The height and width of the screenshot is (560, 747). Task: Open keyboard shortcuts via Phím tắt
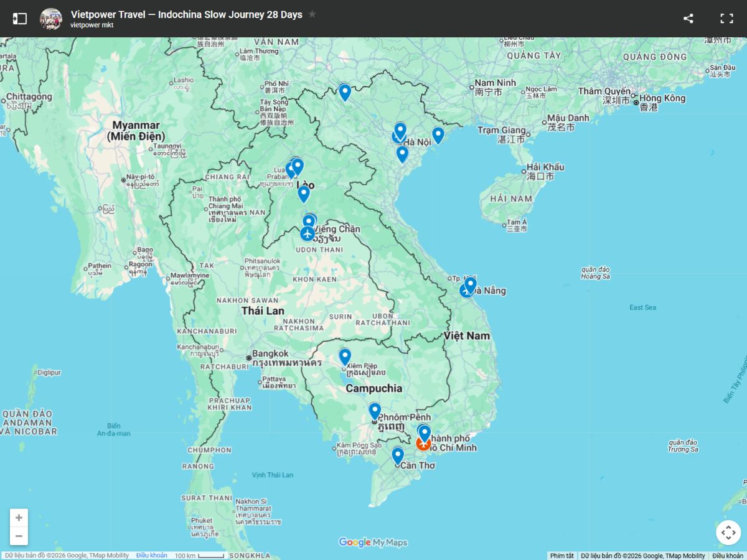point(562,556)
